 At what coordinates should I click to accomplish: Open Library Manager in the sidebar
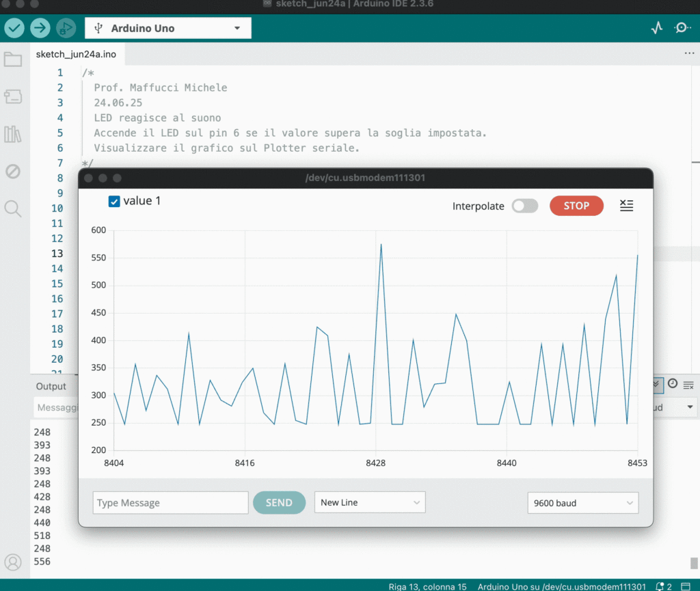13,134
